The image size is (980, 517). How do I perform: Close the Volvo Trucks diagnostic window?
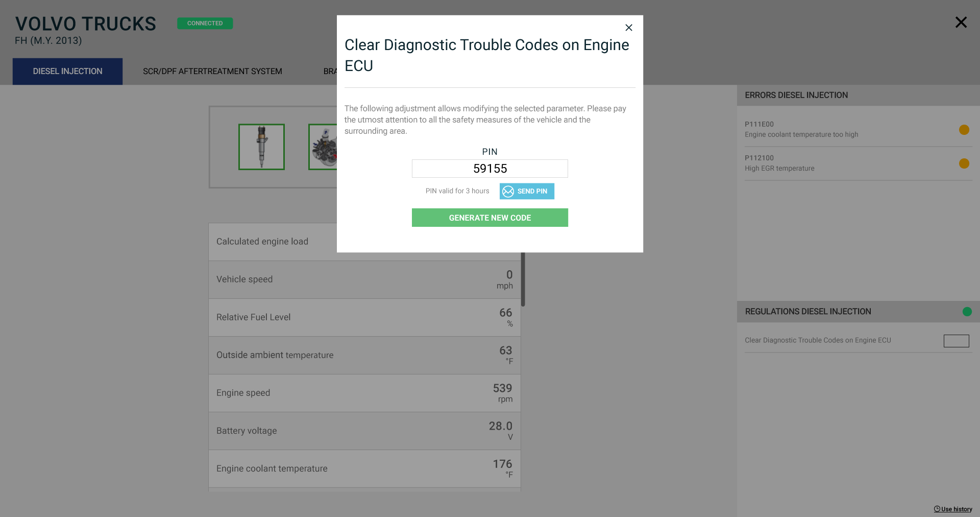click(961, 22)
